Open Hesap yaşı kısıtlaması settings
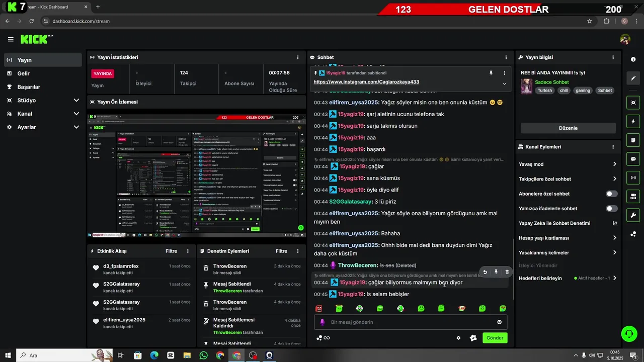 [568, 238]
